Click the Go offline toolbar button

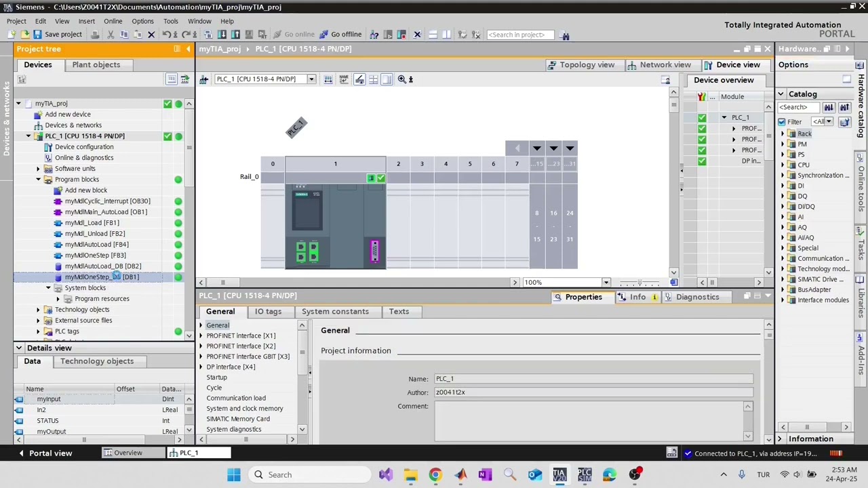(x=341, y=35)
